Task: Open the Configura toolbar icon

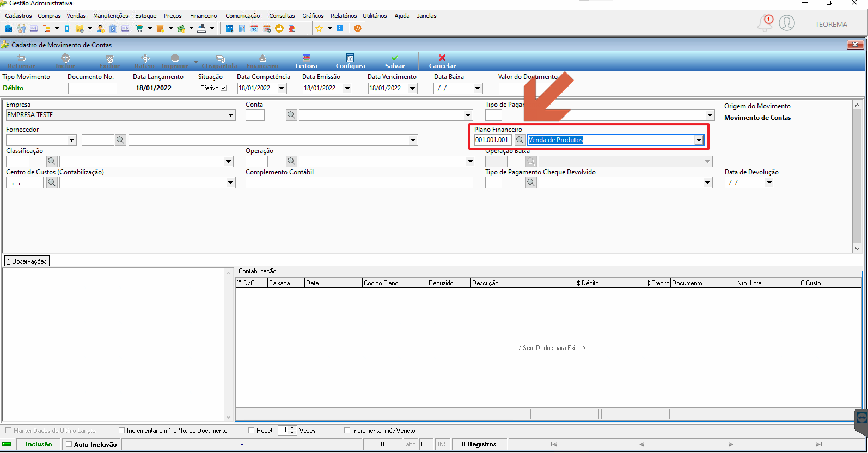Action: click(x=350, y=58)
